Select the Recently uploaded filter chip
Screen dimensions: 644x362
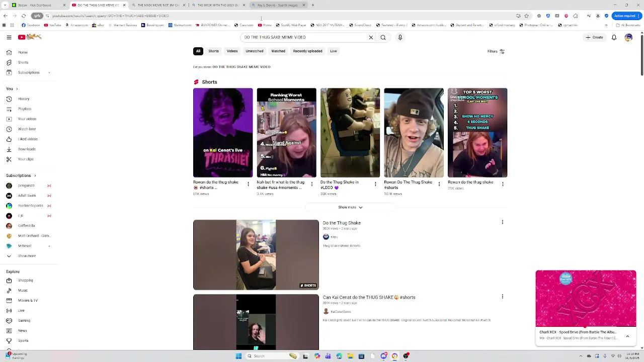click(x=307, y=51)
